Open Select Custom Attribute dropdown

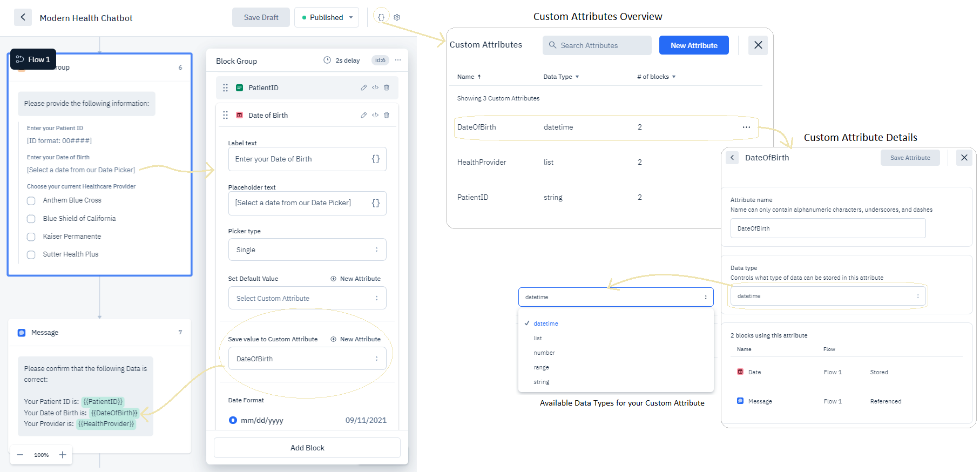[x=307, y=298]
